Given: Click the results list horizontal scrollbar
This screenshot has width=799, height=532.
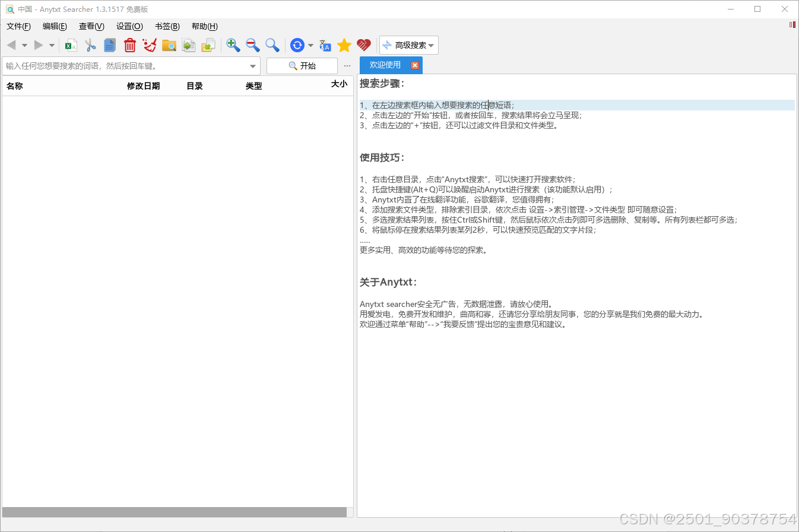Looking at the screenshot, I should (175, 512).
